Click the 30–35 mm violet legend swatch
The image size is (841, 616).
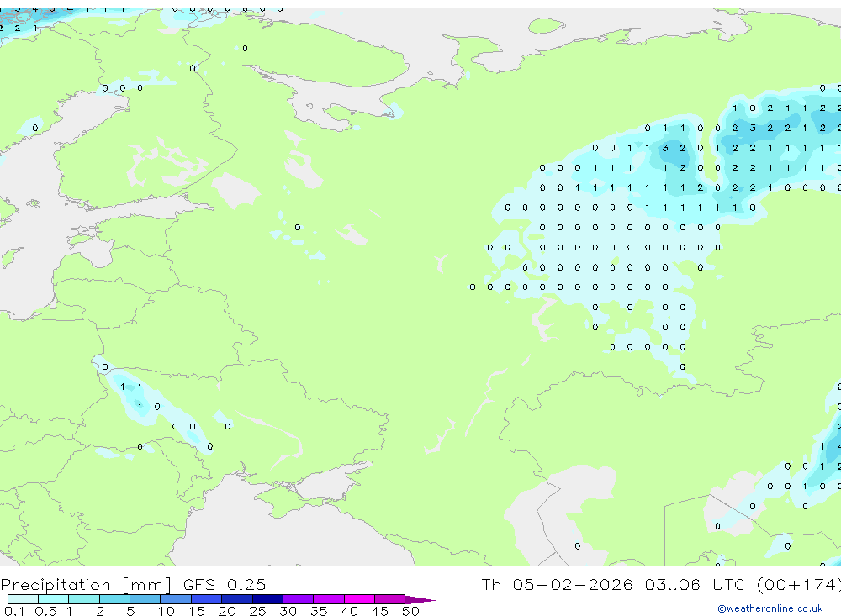coord(299,599)
